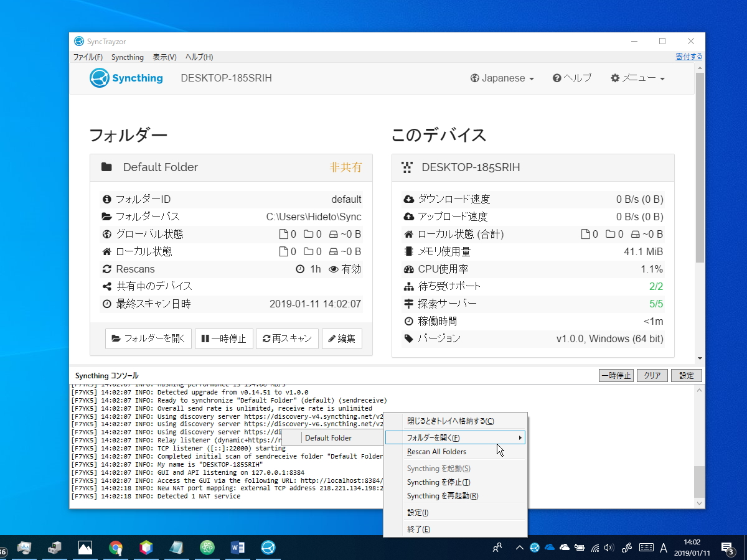This screenshot has height=560, width=747.
Task: Click the Syncthing icon in the system tray
Action: 534,548
